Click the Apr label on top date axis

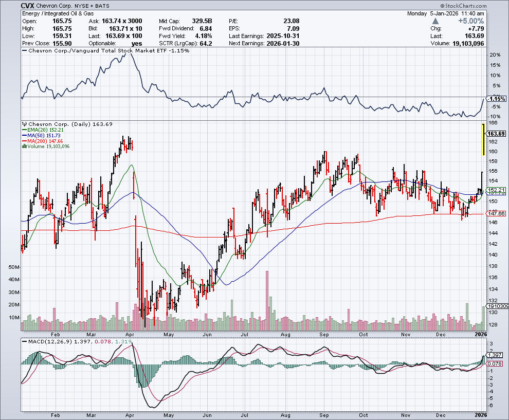[x=130, y=334]
